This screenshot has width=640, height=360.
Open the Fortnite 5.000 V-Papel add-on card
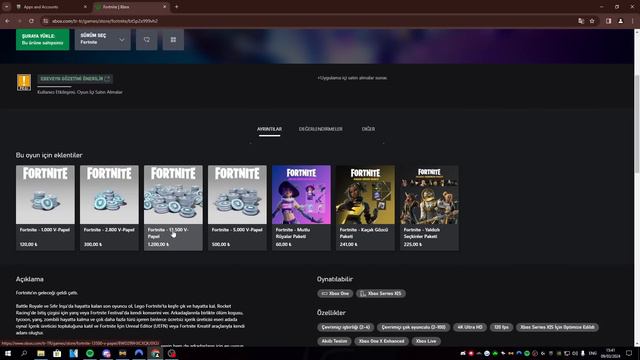237,208
